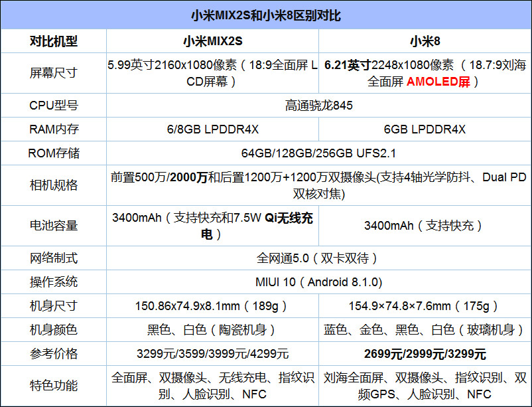
Task: Select the CPU型号 row label
Action: point(54,106)
